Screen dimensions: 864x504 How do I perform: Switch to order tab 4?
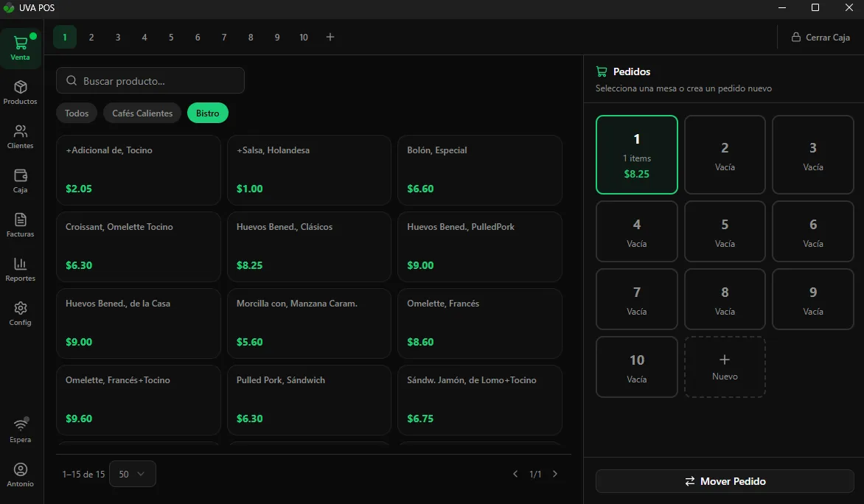point(144,38)
